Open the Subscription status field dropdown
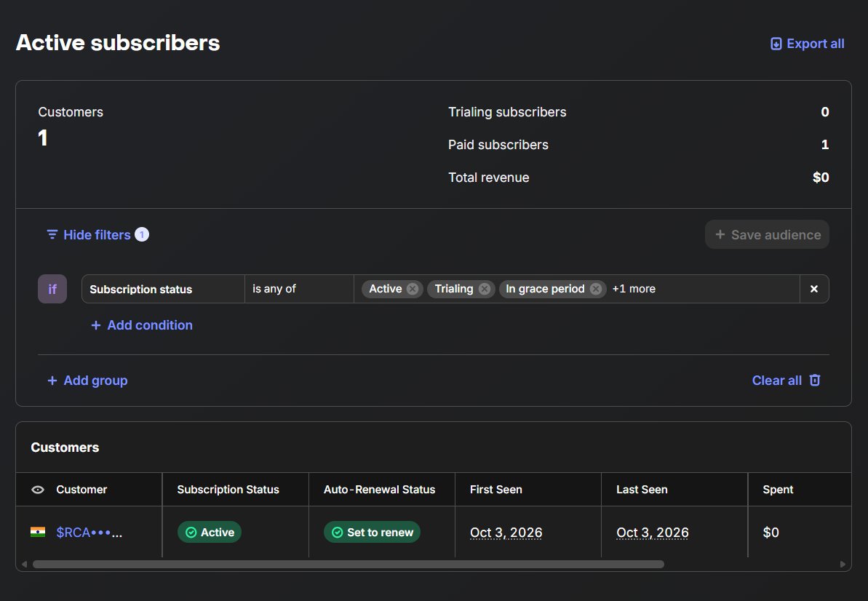The width and height of the screenshot is (868, 601). tap(163, 289)
